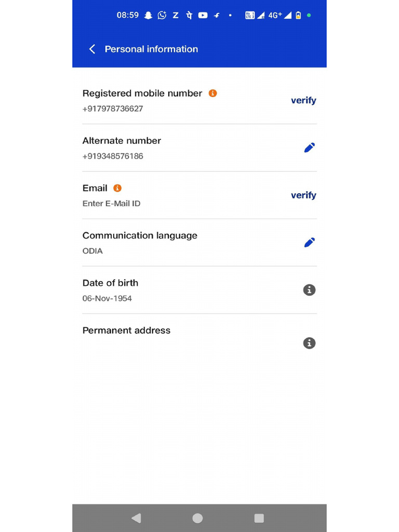
Task: Tap the orange info icon beside Email
Action: [117, 188]
